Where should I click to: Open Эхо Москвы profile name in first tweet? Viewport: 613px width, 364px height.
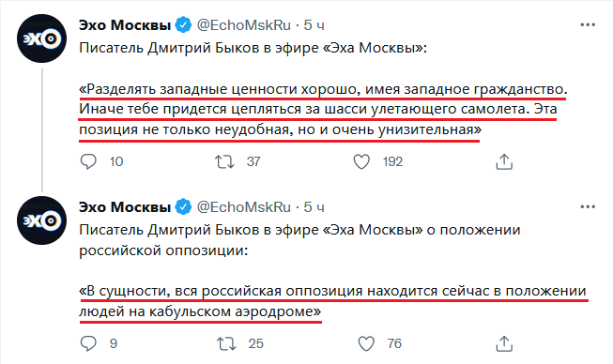coord(125,25)
